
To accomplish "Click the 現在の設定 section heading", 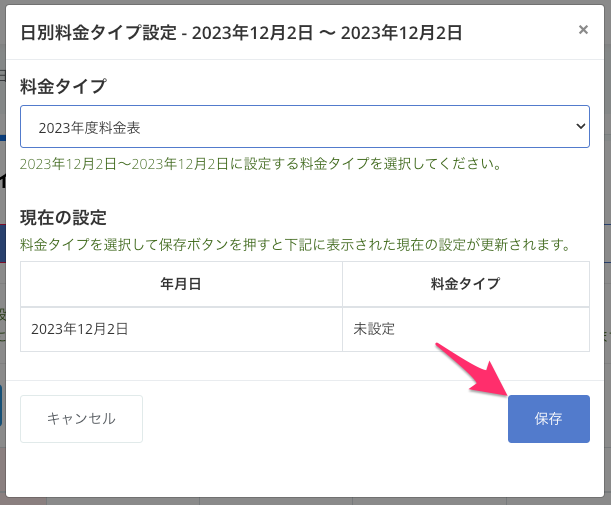I will [x=63, y=217].
